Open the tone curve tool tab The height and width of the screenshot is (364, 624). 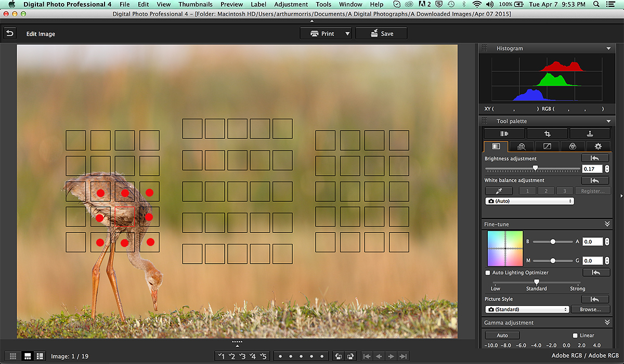pos(547,147)
